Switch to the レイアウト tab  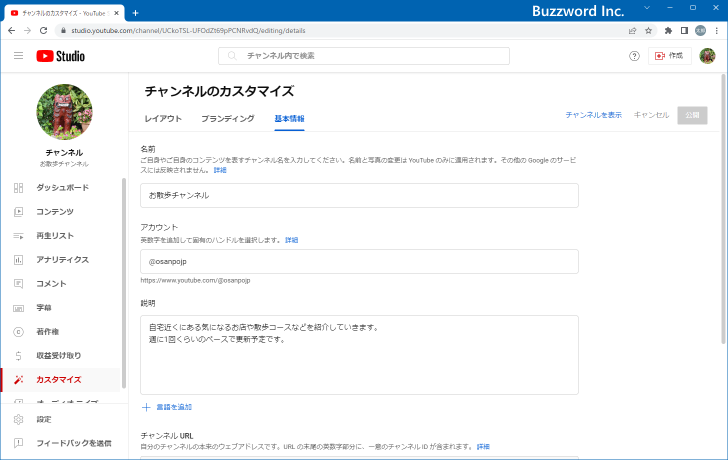pos(163,118)
